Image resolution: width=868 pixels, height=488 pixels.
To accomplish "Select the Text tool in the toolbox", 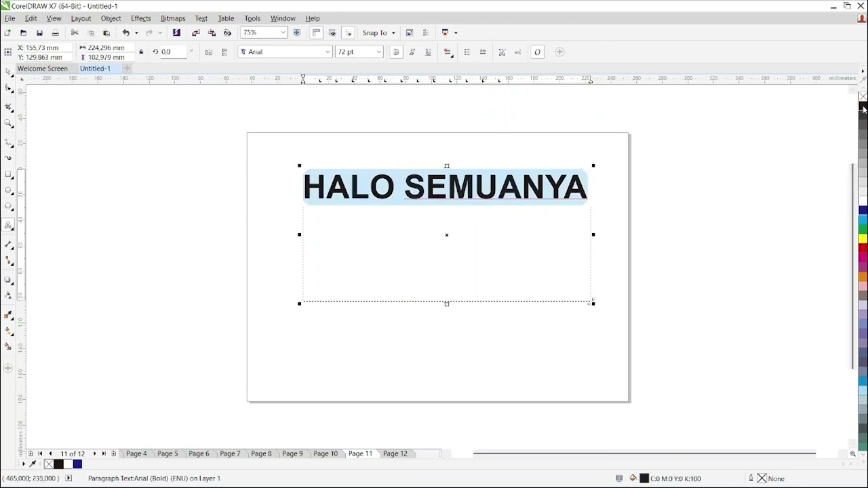I will (x=9, y=226).
